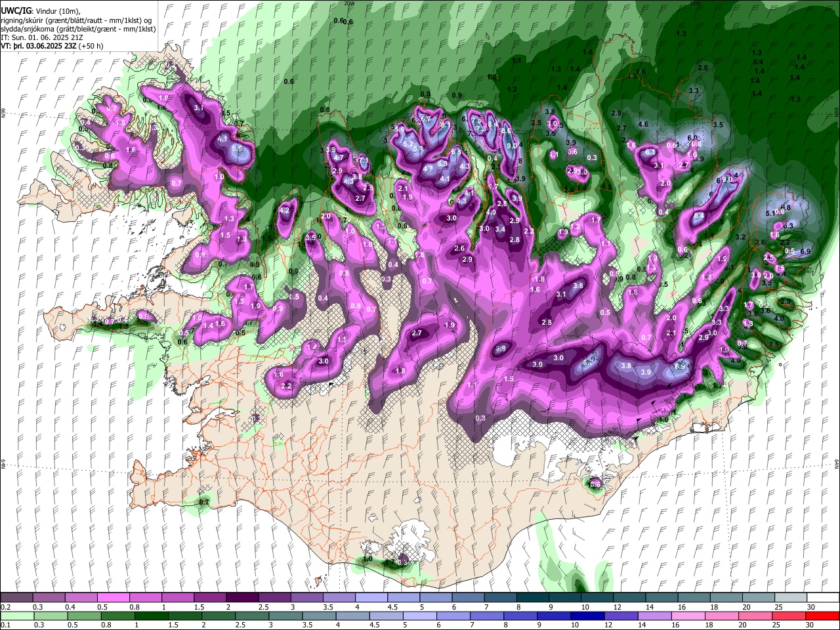Click the header line 'UWC/IG: Vindur (10m),'

(x=41, y=11)
